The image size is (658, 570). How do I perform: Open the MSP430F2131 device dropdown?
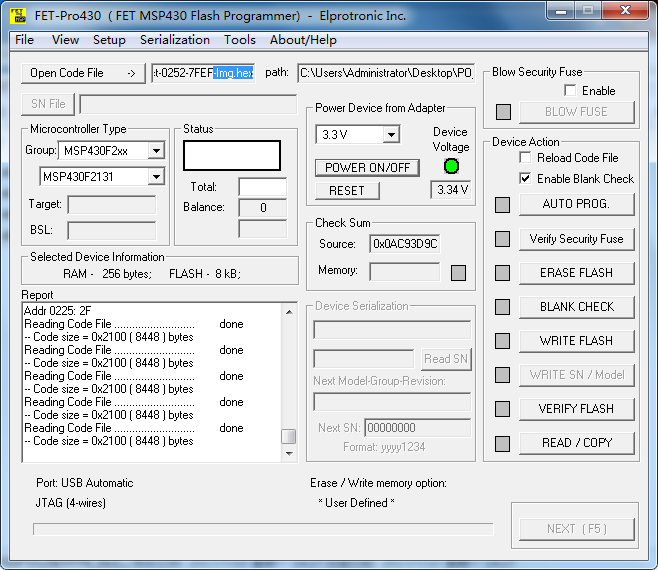[157, 177]
